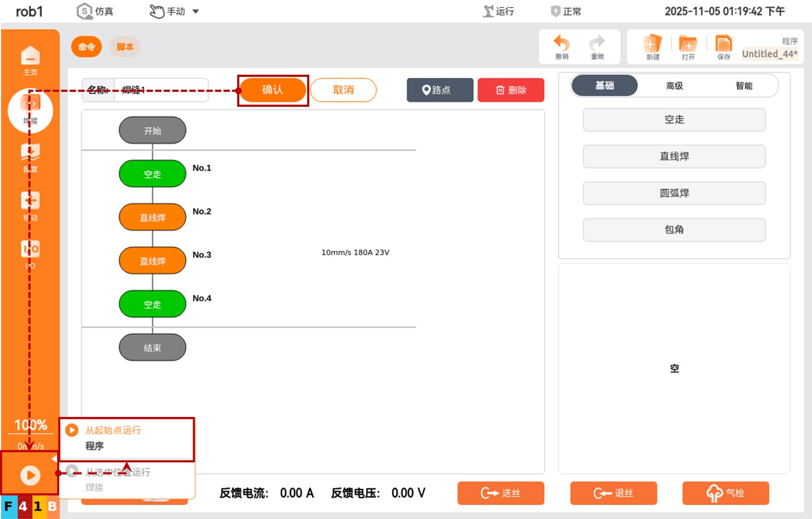Open the Move (移动) sidebar icon
The height and width of the screenshot is (519, 812).
(30, 205)
